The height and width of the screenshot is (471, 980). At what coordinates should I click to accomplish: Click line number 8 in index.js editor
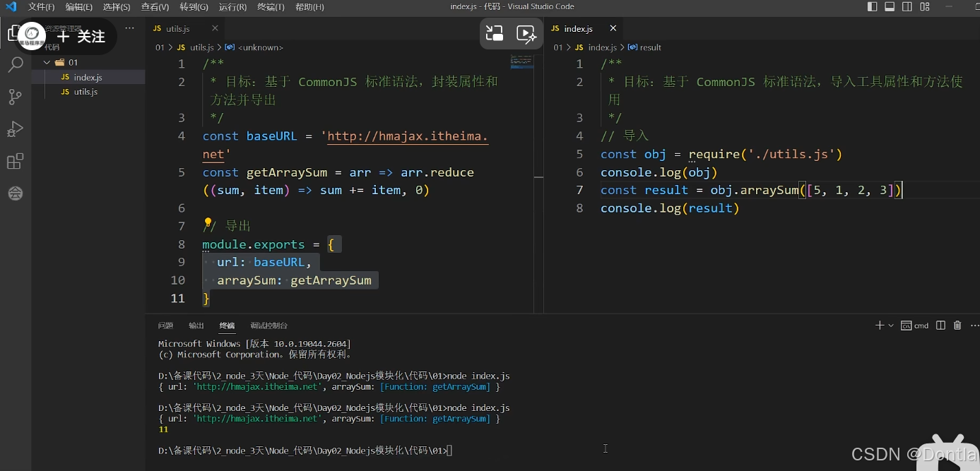pyautogui.click(x=579, y=208)
